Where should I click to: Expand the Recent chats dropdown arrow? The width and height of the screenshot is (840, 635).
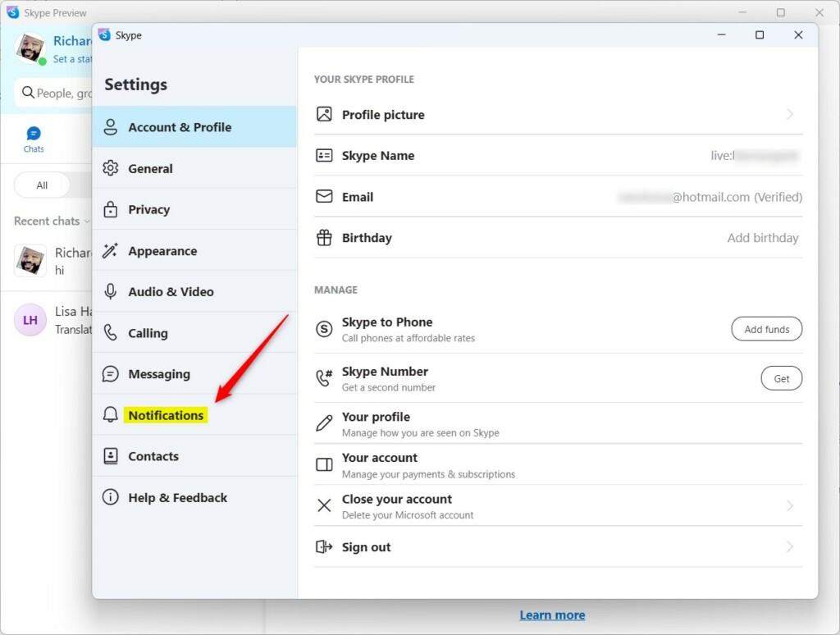click(x=87, y=222)
